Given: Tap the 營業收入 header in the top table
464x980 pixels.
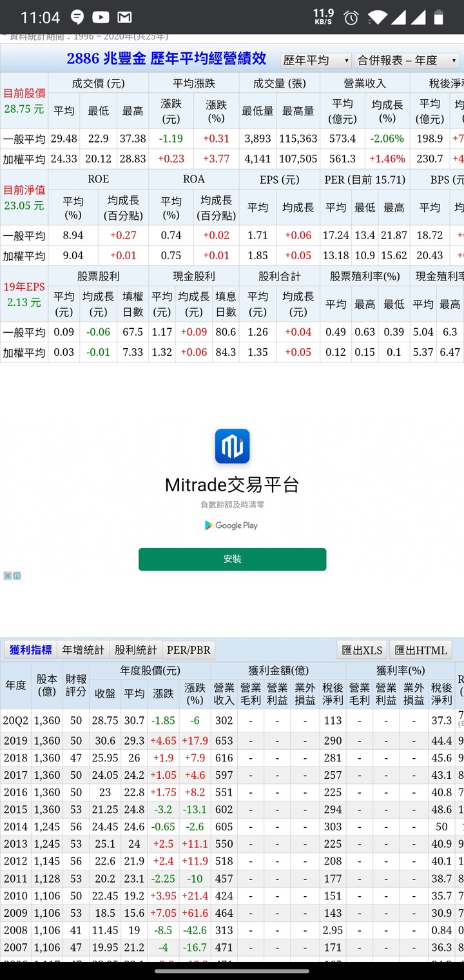Looking at the screenshot, I should (365, 83).
